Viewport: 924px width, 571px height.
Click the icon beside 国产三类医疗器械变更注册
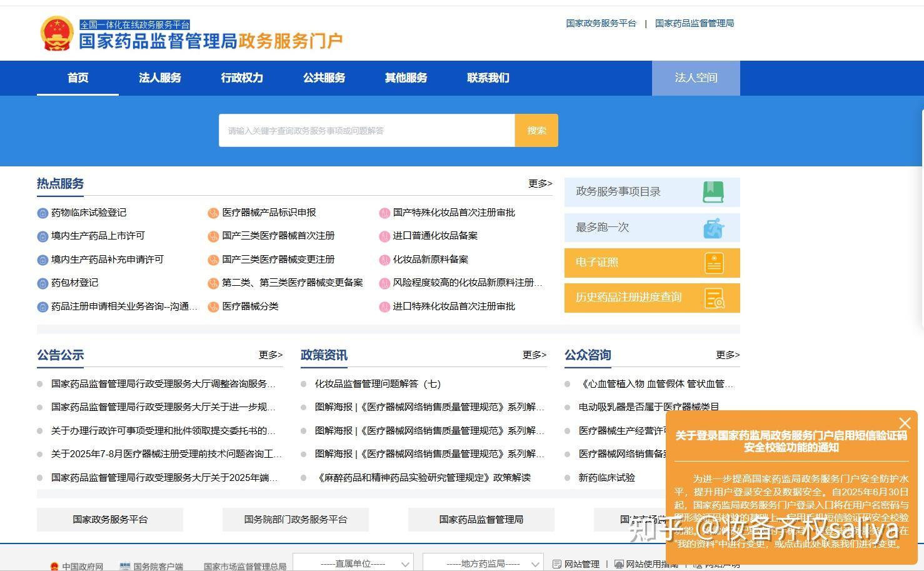213,260
